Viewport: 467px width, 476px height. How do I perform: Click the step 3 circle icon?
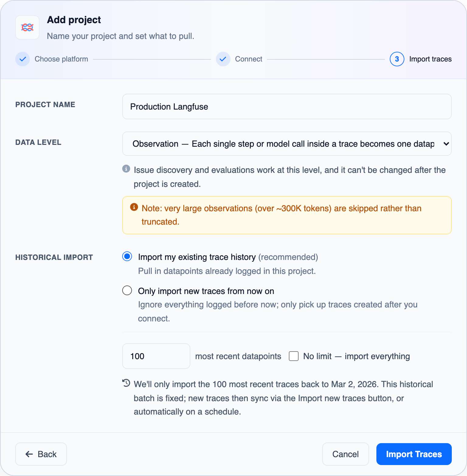[x=397, y=59]
